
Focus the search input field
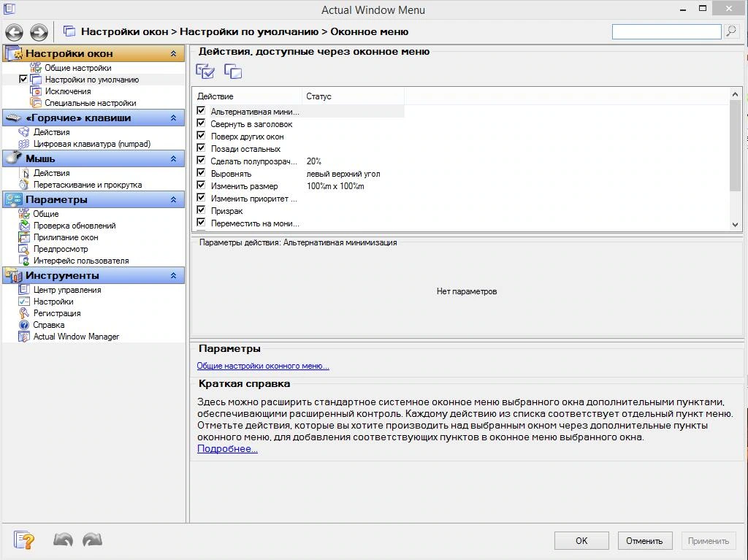tap(666, 31)
